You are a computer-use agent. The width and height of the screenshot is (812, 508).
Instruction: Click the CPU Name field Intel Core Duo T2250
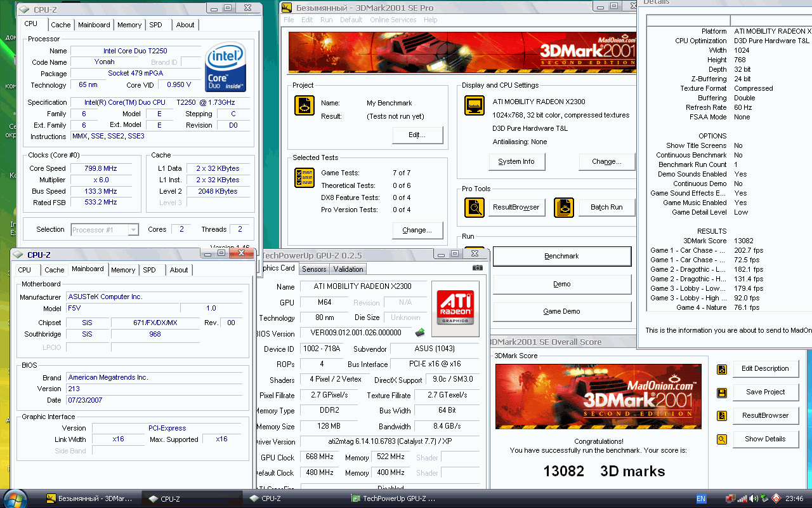pos(136,51)
